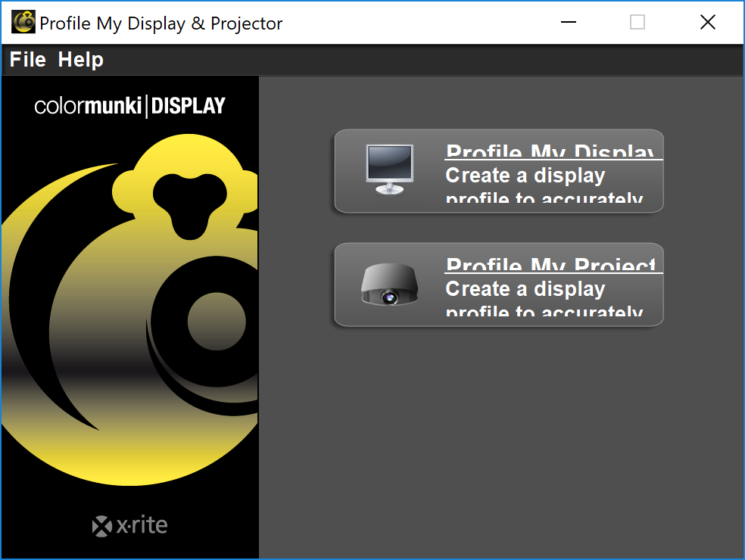Viewport: 745px width, 560px height.
Task: Click the ColorMunki app icon in title bar
Action: point(23,22)
